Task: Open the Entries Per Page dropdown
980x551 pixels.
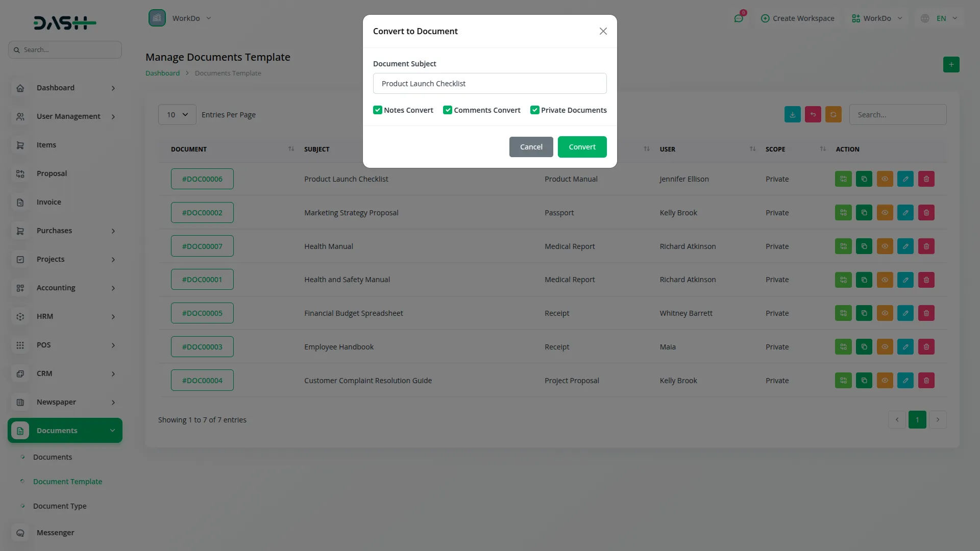Action: coord(177,114)
